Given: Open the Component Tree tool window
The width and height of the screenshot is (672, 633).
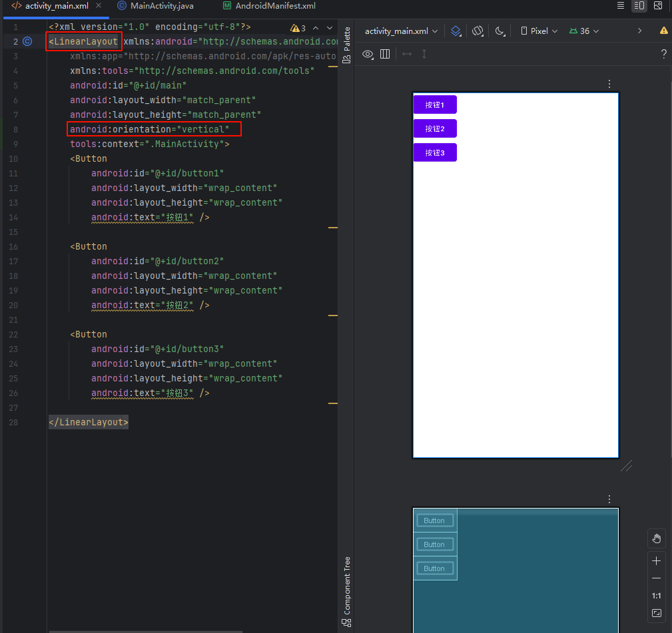Looking at the screenshot, I should point(347,592).
